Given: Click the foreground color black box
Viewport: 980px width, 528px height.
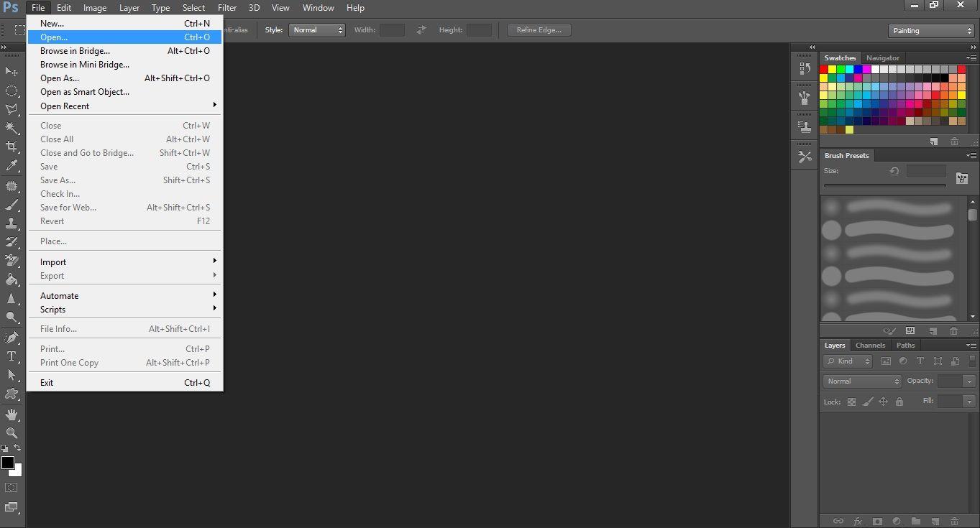Looking at the screenshot, I should [x=8, y=463].
